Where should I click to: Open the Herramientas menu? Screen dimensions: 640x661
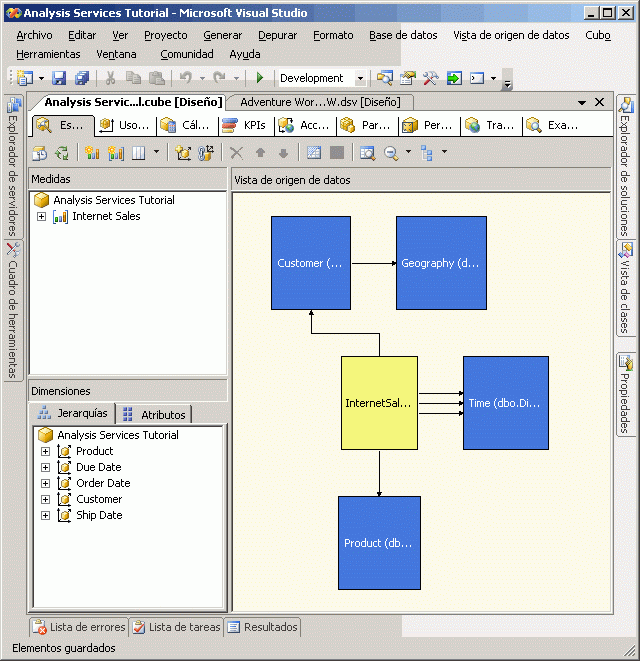(x=48, y=54)
